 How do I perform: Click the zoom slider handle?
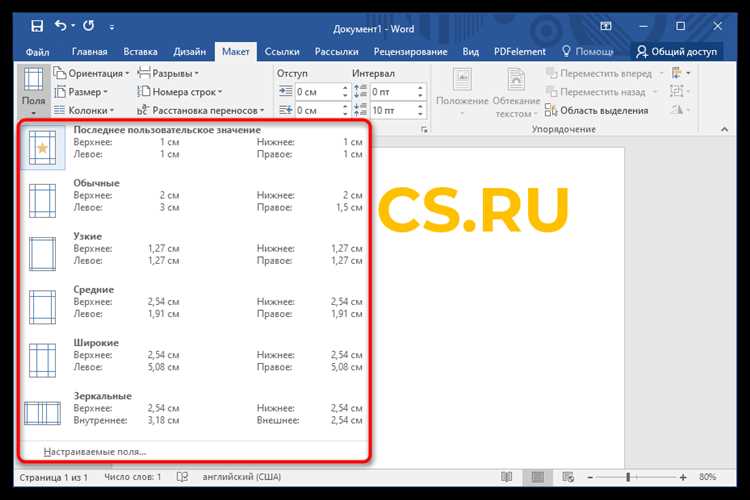click(628, 477)
